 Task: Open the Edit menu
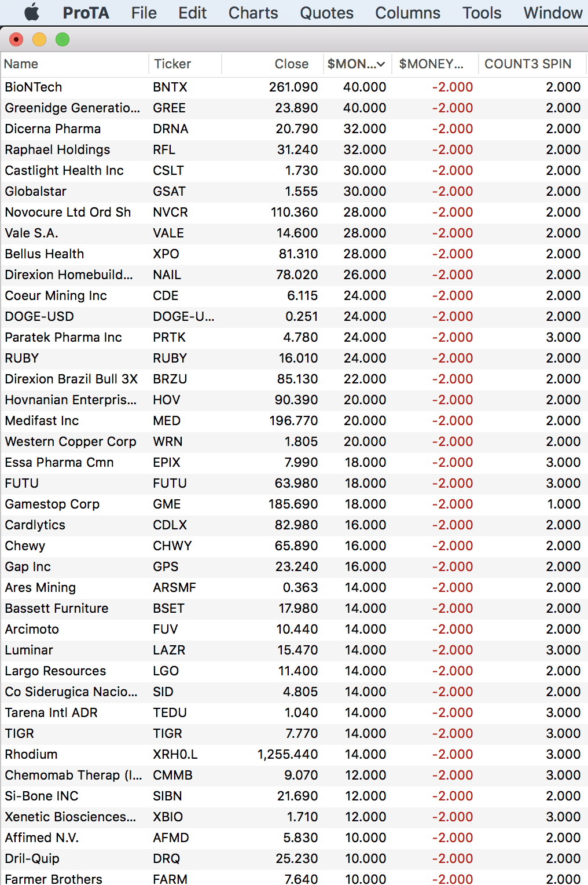[192, 13]
